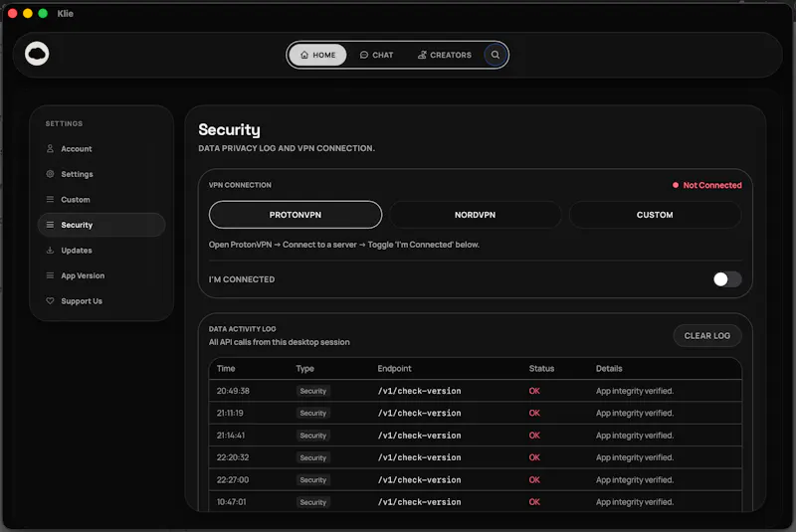
Task: Click the Time column header
Action: tap(226, 368)
